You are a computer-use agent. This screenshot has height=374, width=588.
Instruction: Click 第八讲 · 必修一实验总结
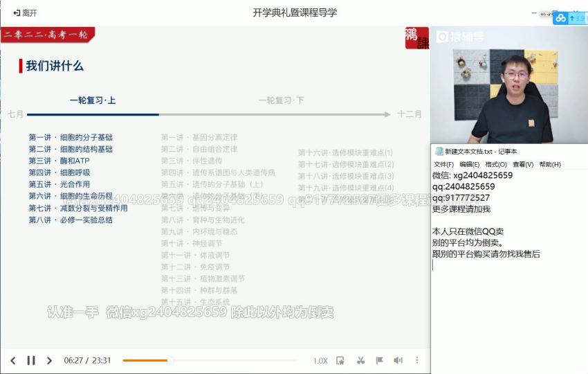click(71, 220)
